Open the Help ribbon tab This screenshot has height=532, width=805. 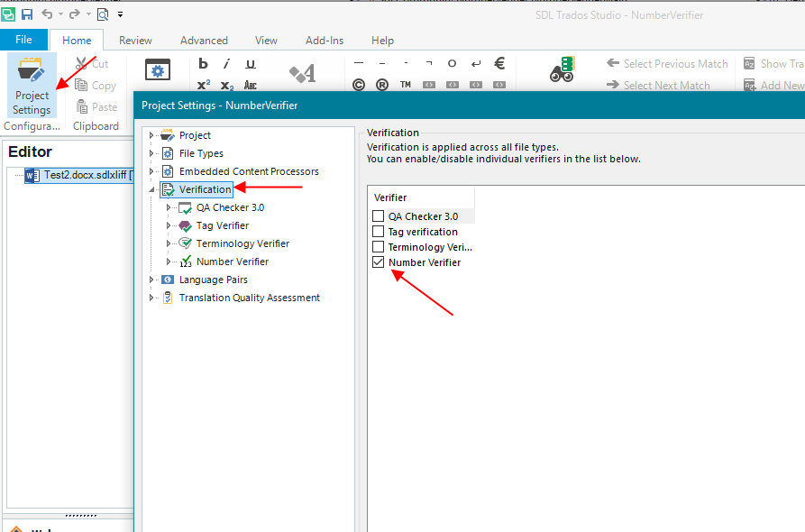pos(382,40)
